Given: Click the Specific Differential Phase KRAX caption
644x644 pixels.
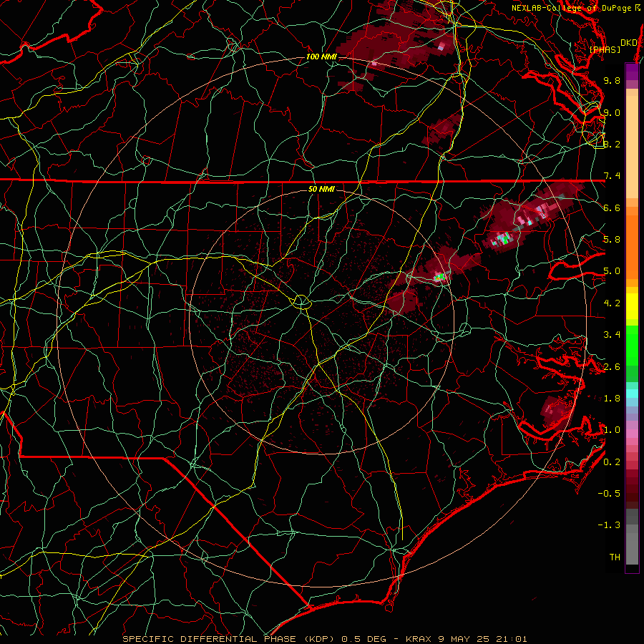Looking at the screenshot, I should coord(324,639).
